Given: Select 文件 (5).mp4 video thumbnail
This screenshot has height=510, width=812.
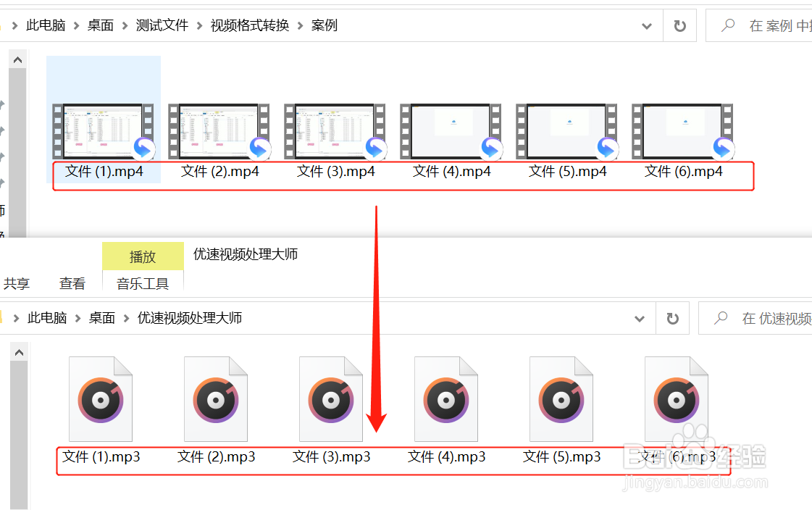Looking at the screenshot, I should 568,132.
